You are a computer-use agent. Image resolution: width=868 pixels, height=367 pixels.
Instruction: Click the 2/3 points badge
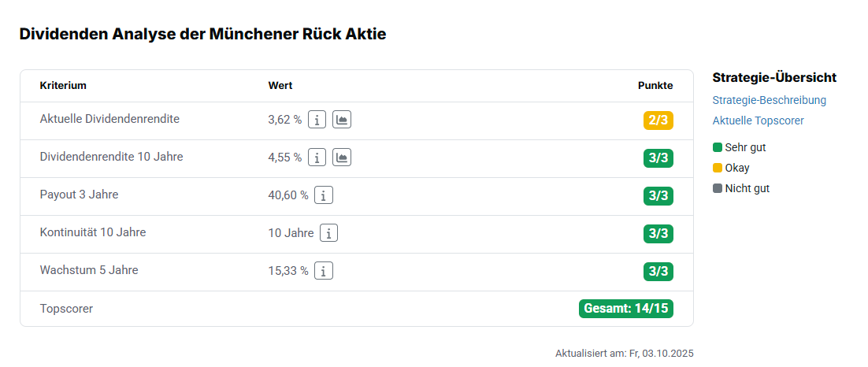click(x=658, y=120)
